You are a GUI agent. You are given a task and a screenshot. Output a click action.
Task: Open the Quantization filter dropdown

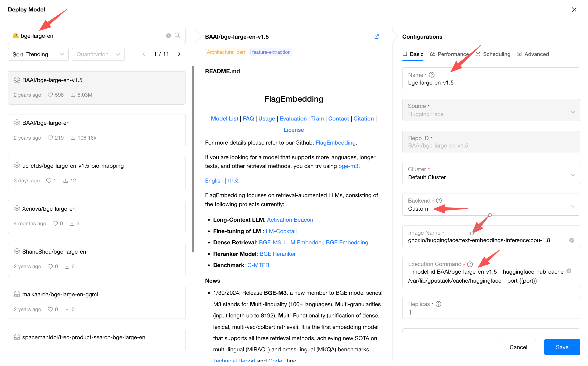click(98, 54)
